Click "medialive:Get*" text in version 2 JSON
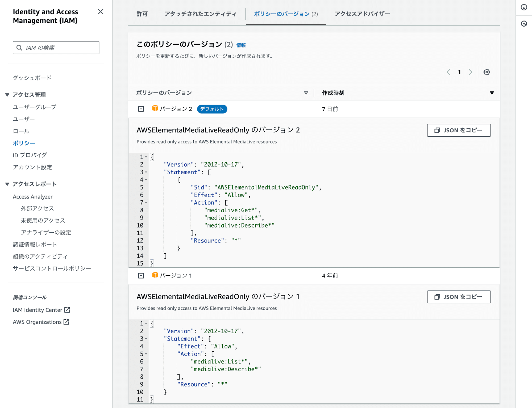Screen dimensions: 532x408 click(x=231, y=210)
